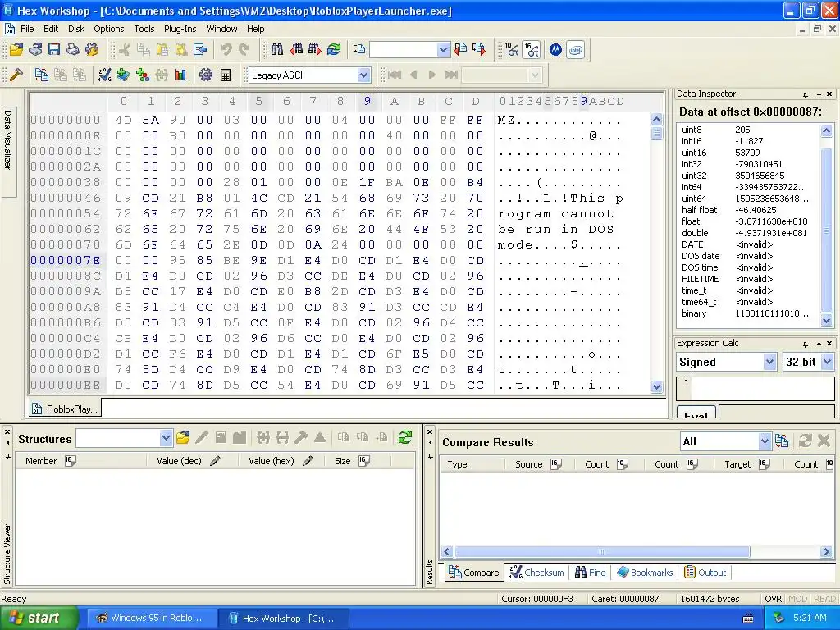Expand Expression Calc panel menu arrow
Viewport: 840px width, 630px height.
coord(819,344)
